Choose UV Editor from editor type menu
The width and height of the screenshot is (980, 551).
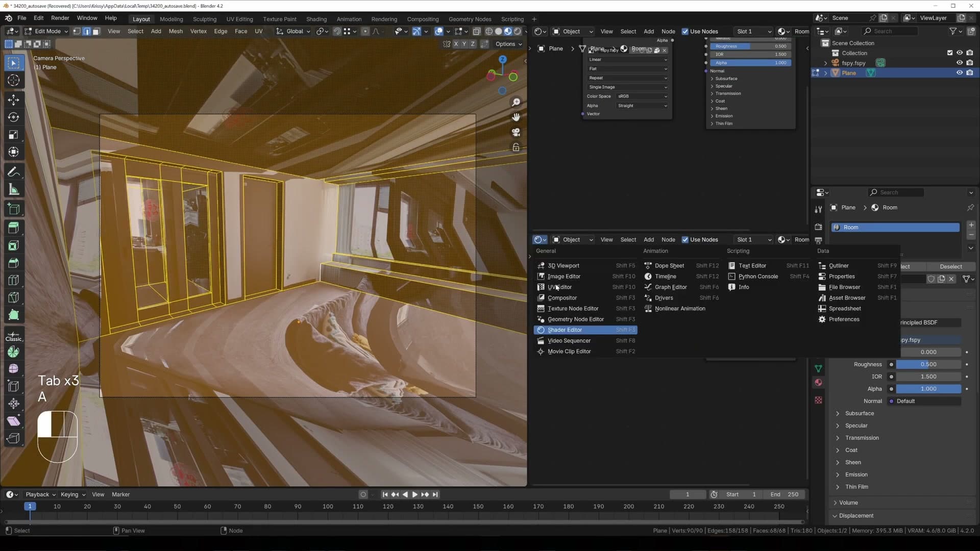coord(586,287)
